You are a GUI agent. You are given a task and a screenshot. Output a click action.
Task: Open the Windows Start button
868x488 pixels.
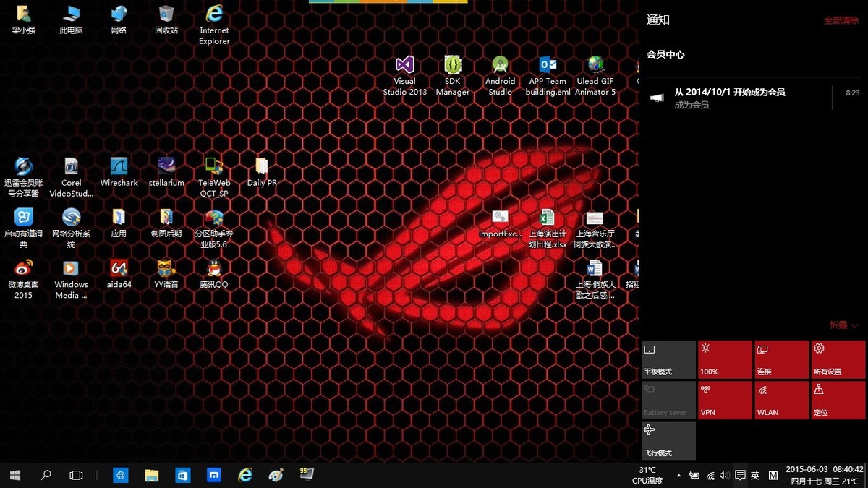point(14,475)
